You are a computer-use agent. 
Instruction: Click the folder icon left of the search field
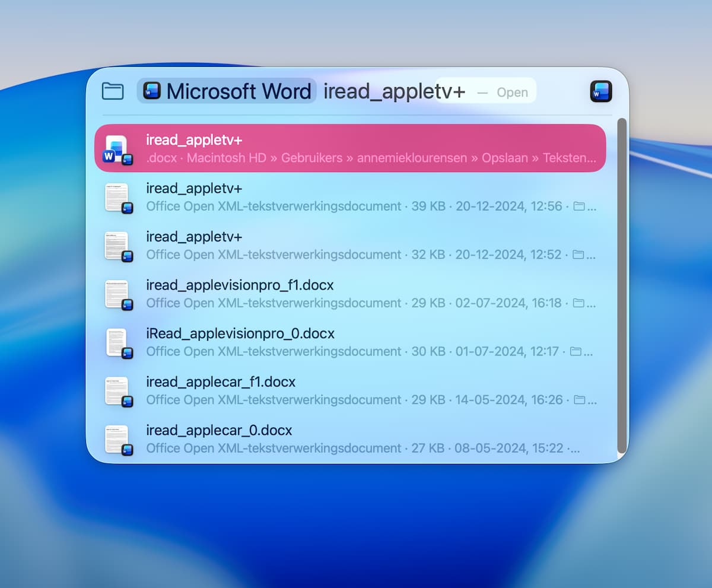[x=113, y=91]
